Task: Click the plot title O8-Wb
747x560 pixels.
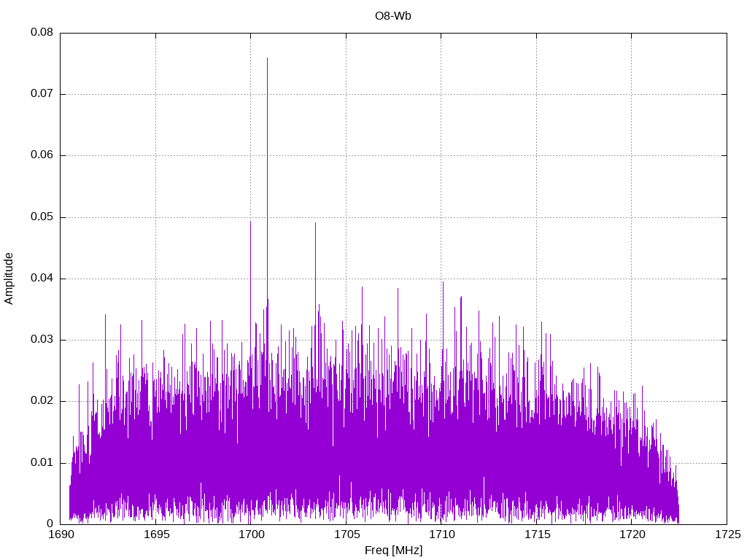Action: click(393, 15)
